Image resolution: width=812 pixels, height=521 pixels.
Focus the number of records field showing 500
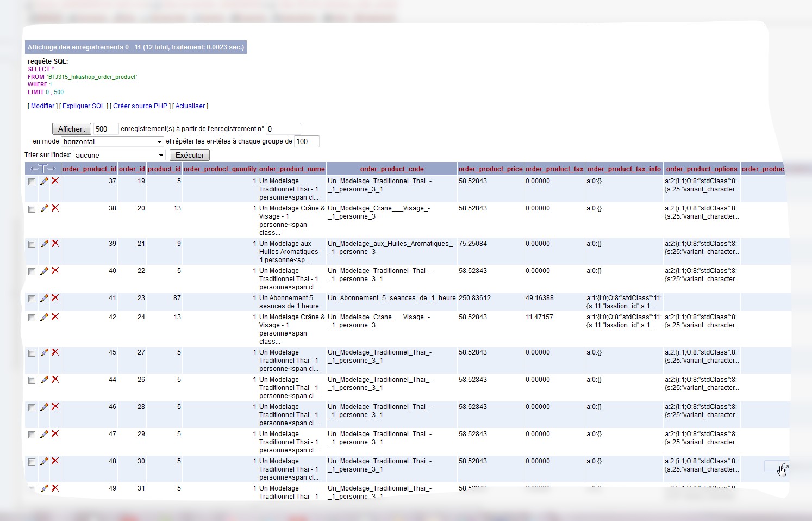pyautogui.click(x=106, y=129)
